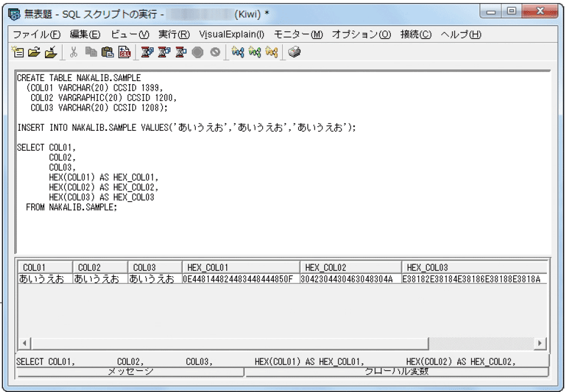Click the COL02 VARGRAPHIC(20) CCSID 1200 line
Screen dimensions: 569x392
(x=104, y=98)
